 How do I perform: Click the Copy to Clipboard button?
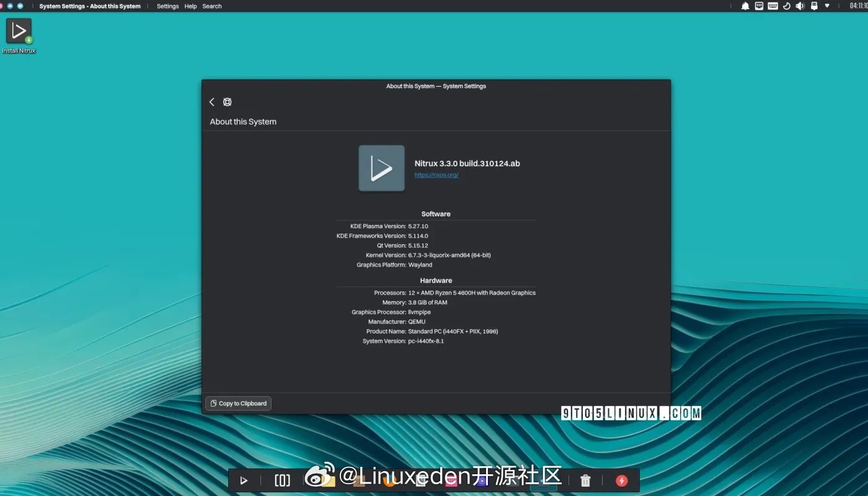point(238,404)
